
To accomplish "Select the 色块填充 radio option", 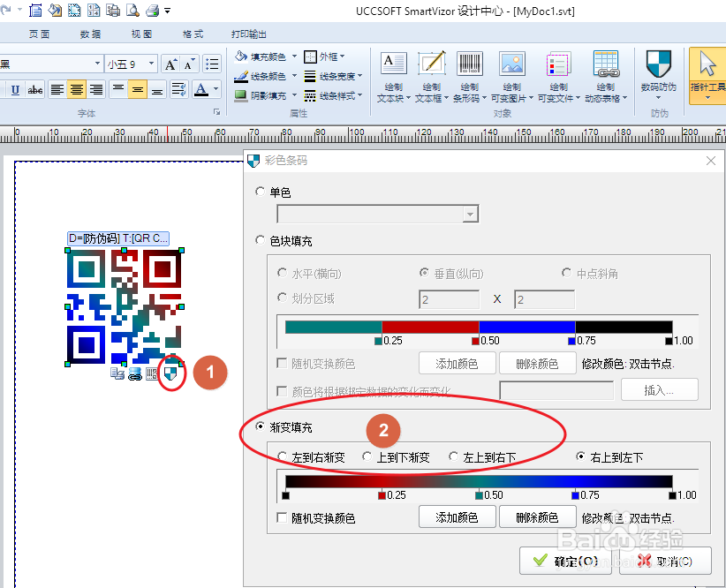I will coord(261,240).
